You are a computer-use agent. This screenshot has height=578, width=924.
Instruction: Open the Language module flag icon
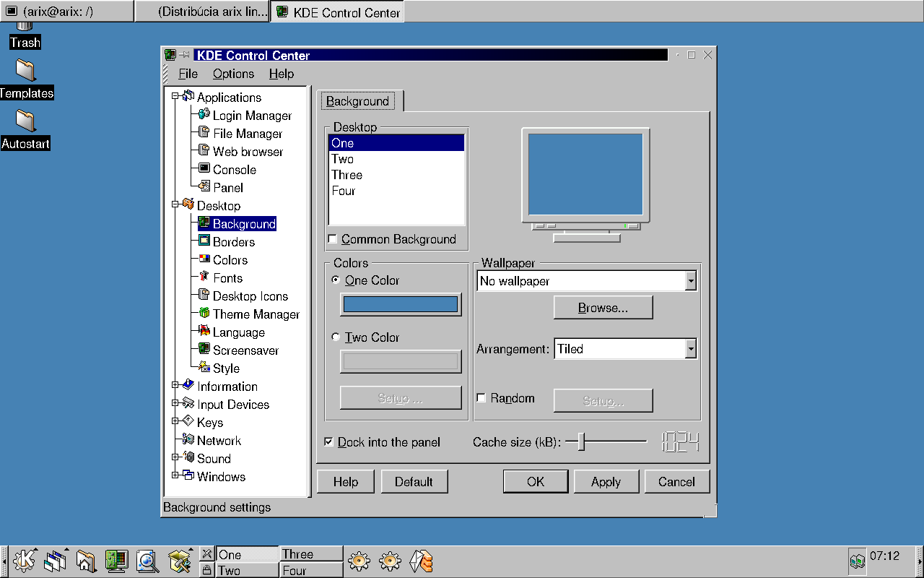pyautogui.click(x=204, y=332)
